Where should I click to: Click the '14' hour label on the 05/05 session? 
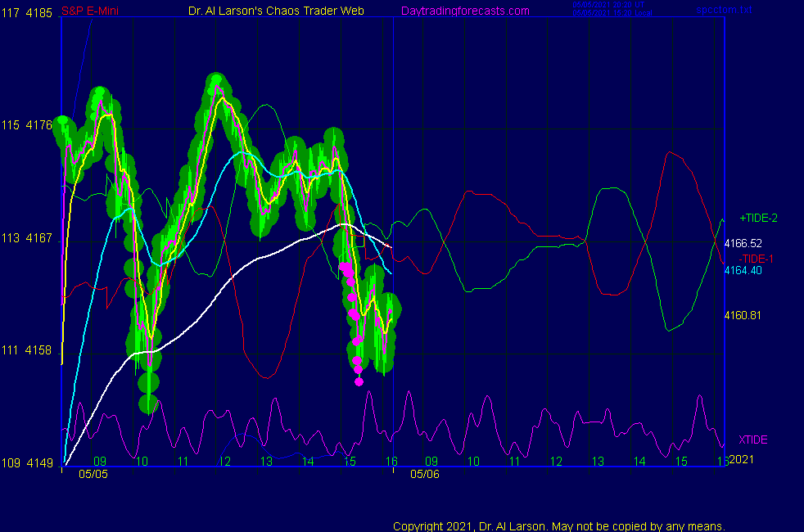coord(308,462)
